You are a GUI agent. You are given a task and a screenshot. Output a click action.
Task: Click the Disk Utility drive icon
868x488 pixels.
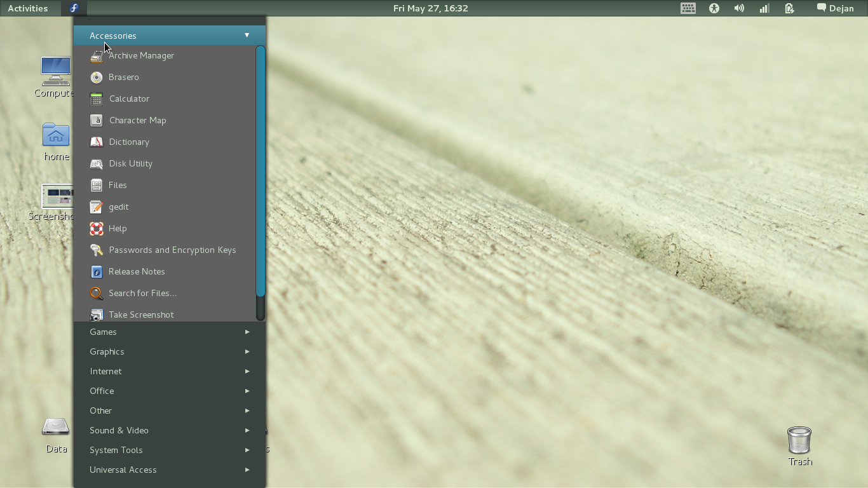tap(97, 164)
